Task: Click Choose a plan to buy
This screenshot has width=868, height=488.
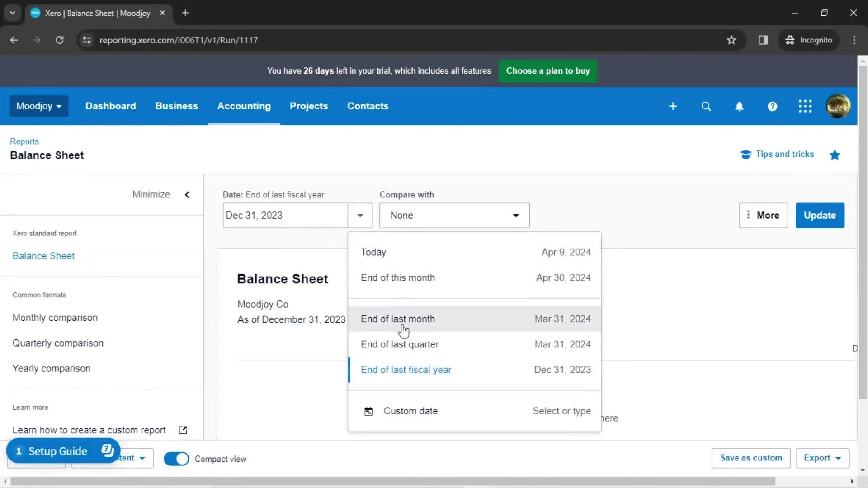Action: pos(547,71)
